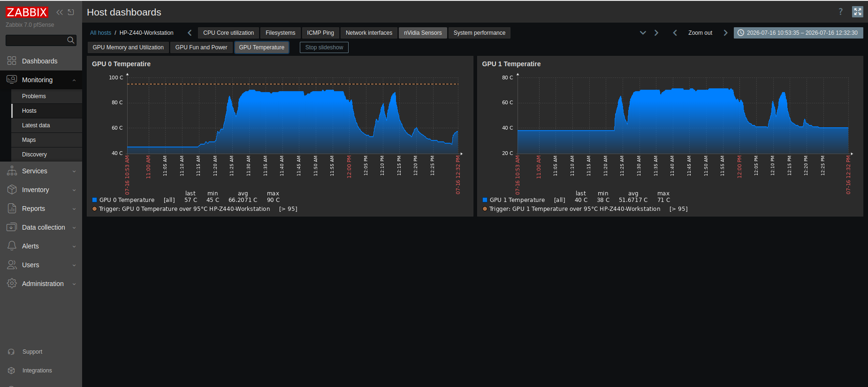Screen dimensions: 868x387
Task: Collapse the Monitoring menu section
Action: tap(41, 80)
